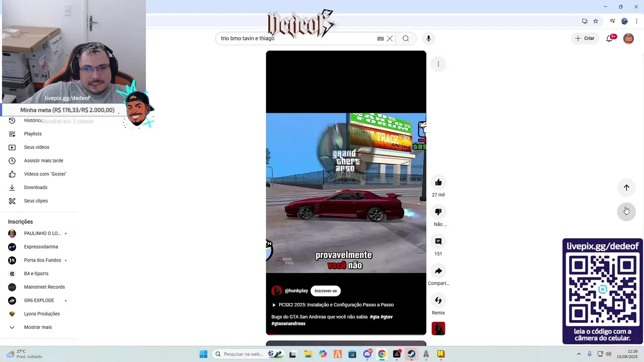Go to the previous short with up arrow
Screen dimensions: 644x362
point(626,188)
